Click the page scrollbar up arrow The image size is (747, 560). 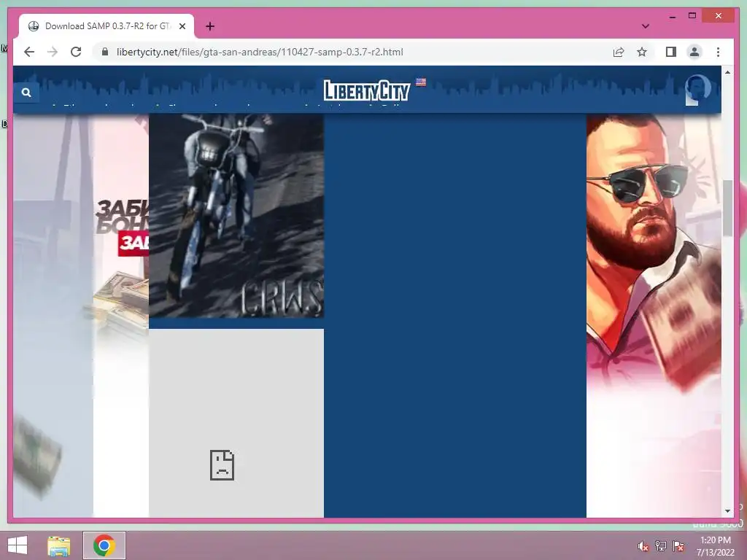coord(727,72)
